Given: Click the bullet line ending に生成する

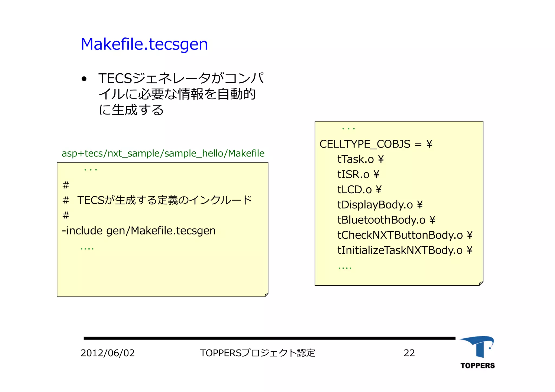Looking at the screenshot, I should [x=131, y=110].
